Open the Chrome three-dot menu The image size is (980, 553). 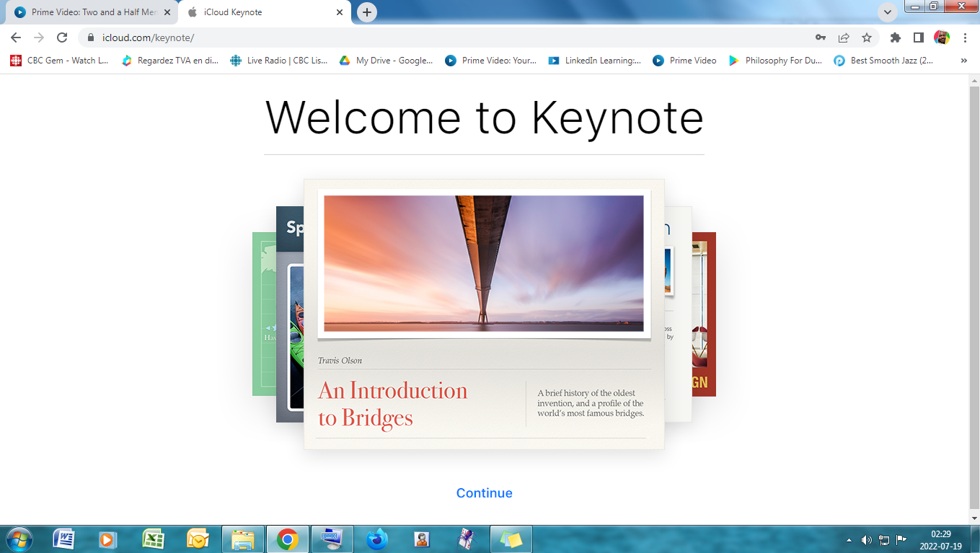point(965,37)
